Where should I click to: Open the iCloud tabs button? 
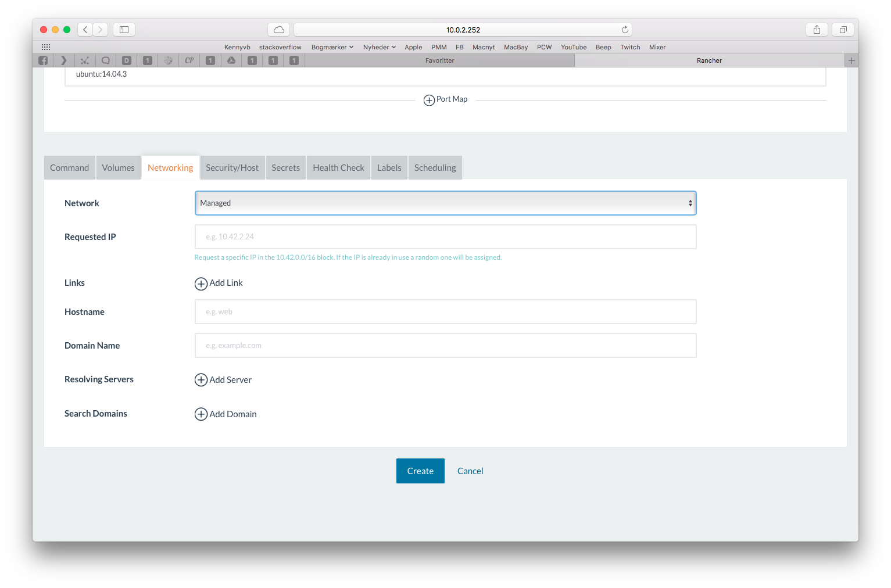coord(279,30)
